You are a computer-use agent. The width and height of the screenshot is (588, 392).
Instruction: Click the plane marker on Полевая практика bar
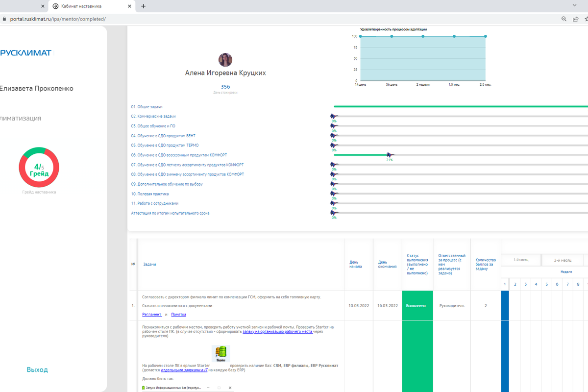334,194
